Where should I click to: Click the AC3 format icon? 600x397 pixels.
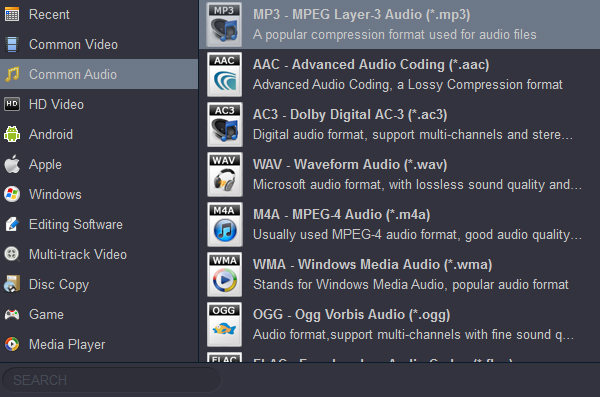click(225, 124)
